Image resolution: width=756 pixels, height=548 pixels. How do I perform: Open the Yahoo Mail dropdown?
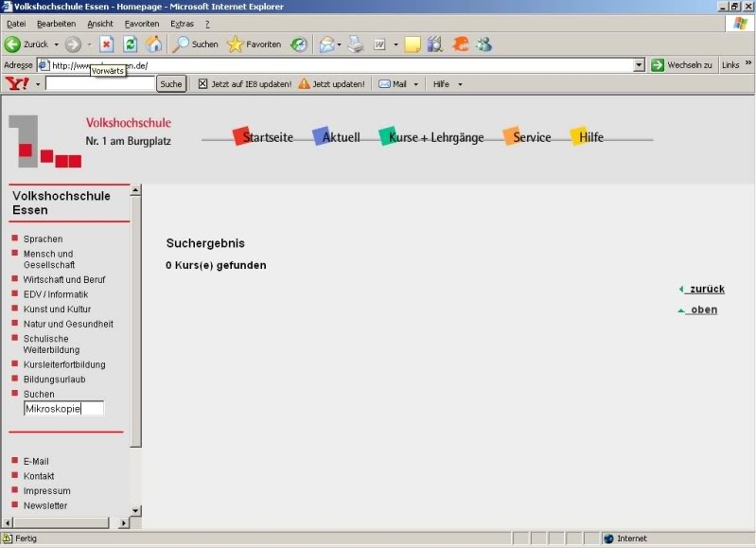(398, 84)
